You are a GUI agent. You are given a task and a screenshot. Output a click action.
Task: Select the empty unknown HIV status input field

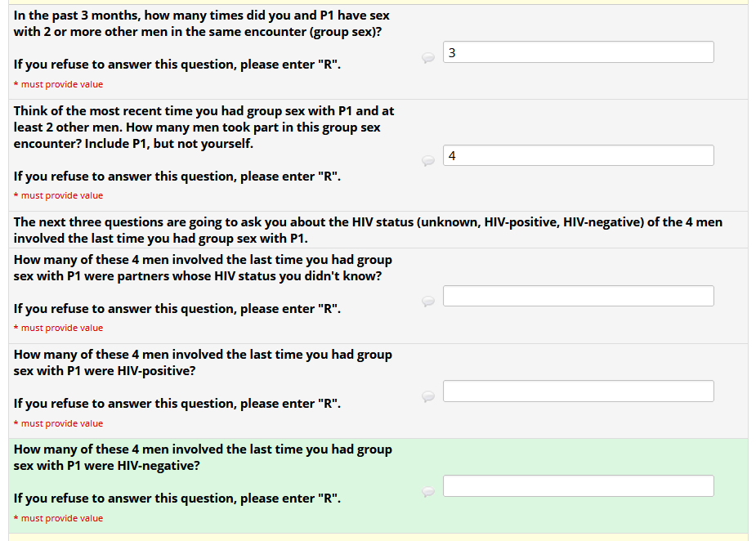[578, 296]
